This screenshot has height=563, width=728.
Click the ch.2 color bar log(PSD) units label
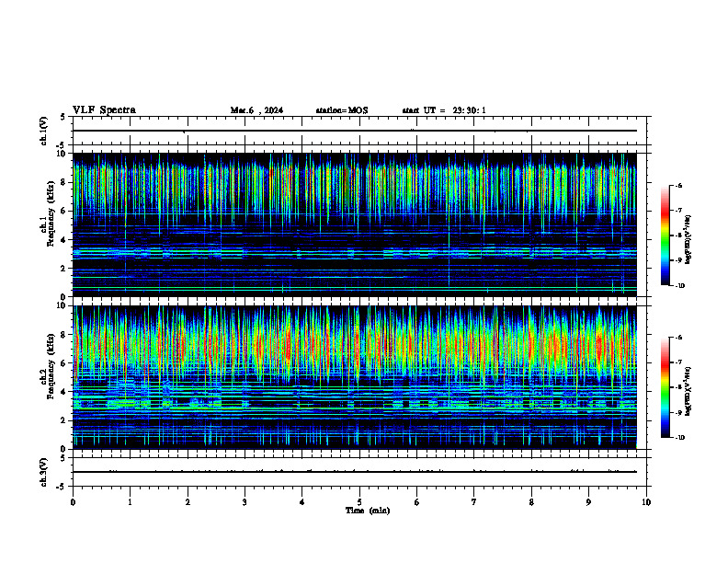688,391
